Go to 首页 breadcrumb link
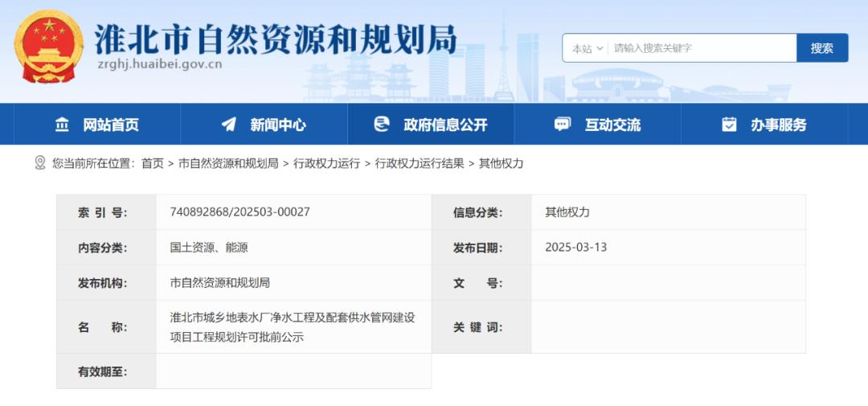 pyautogui.click(x=153, y=163)
